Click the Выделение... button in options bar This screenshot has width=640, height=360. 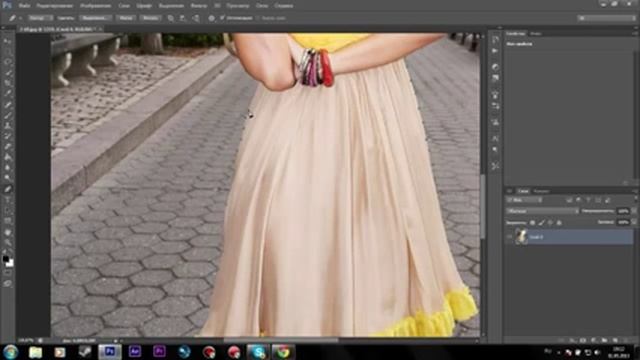[96, 18]
